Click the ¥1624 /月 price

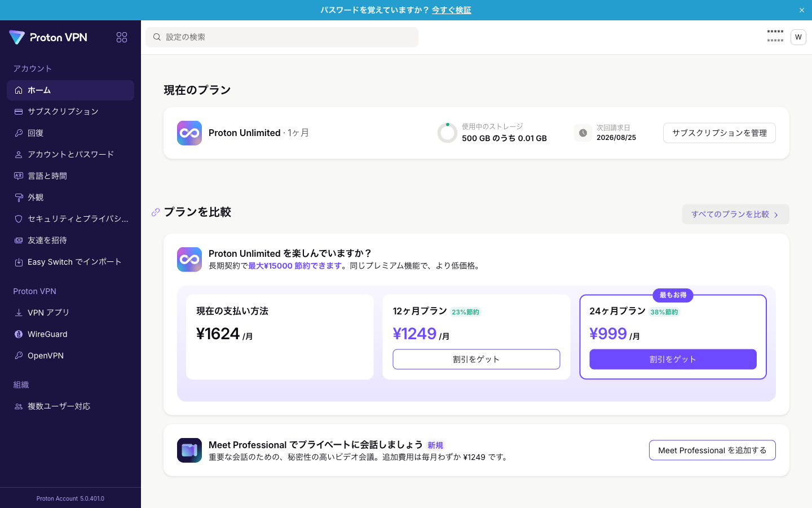pos(224,334)
